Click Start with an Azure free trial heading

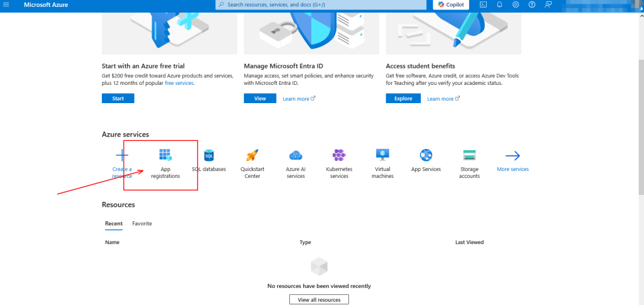143,66
